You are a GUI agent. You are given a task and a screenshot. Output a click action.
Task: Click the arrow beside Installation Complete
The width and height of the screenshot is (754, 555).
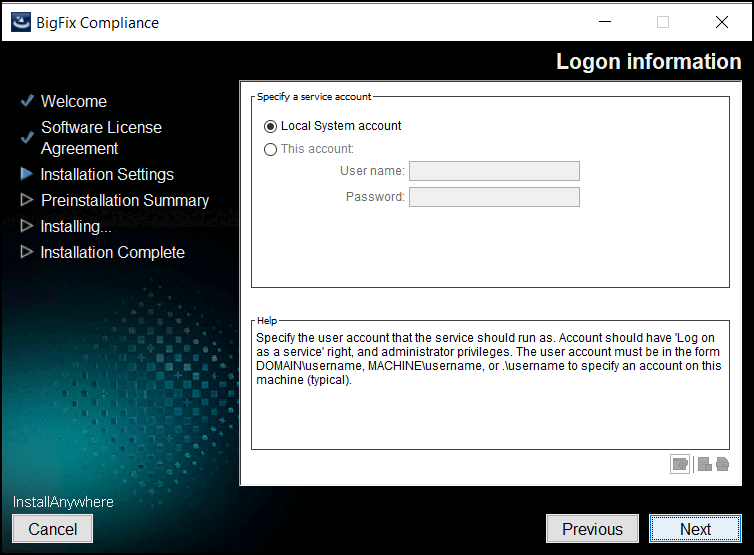coord(27,252)
